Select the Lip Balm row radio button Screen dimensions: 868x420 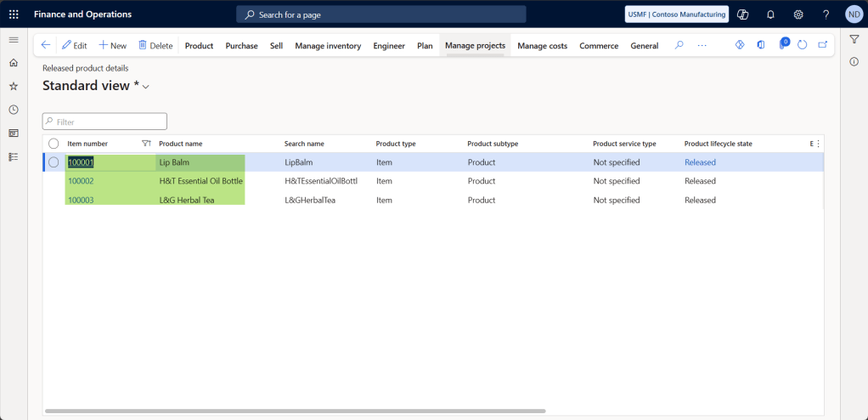click(54, 162)
